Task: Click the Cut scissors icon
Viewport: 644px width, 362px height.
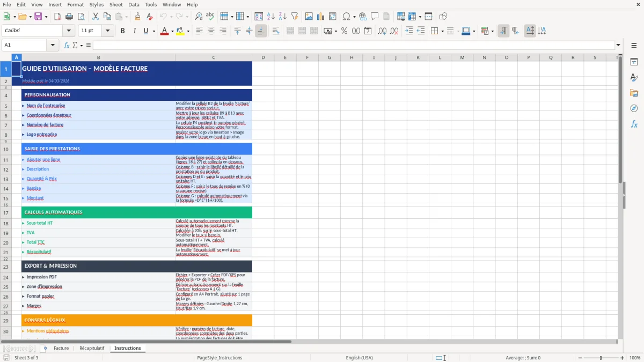Action: 95,17
